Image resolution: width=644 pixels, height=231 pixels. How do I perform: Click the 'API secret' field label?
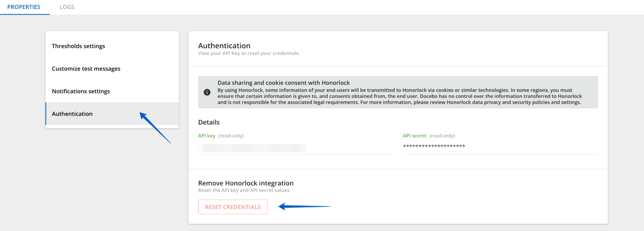[x=415, y=136]
